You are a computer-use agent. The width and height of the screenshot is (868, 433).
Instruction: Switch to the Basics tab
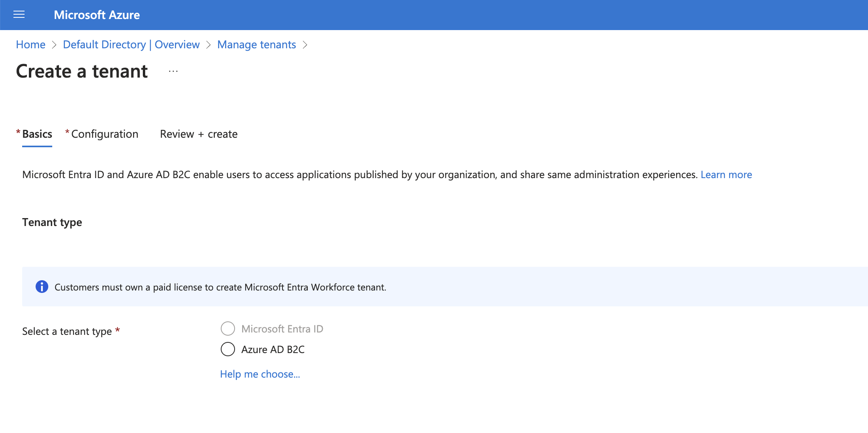pos(37,134)
